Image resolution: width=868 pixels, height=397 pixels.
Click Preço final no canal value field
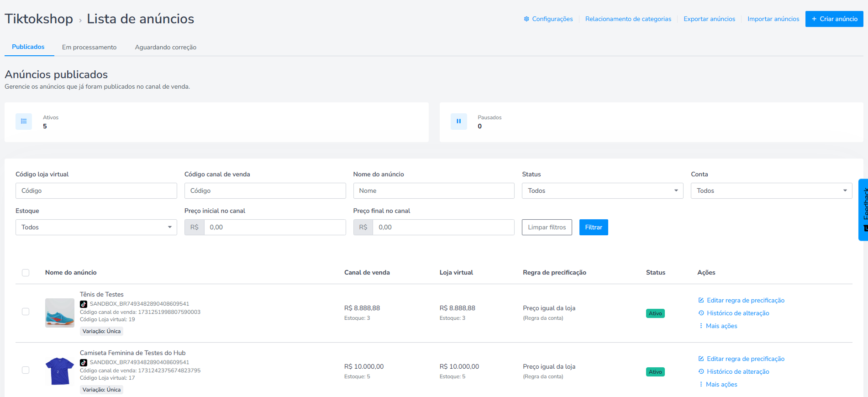tap(444, 227)
